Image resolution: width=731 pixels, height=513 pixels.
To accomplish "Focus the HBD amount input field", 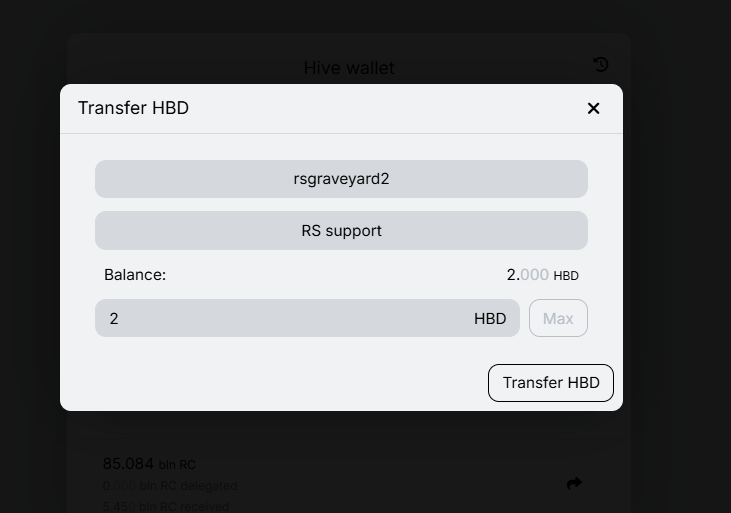I will click(307, 318).
